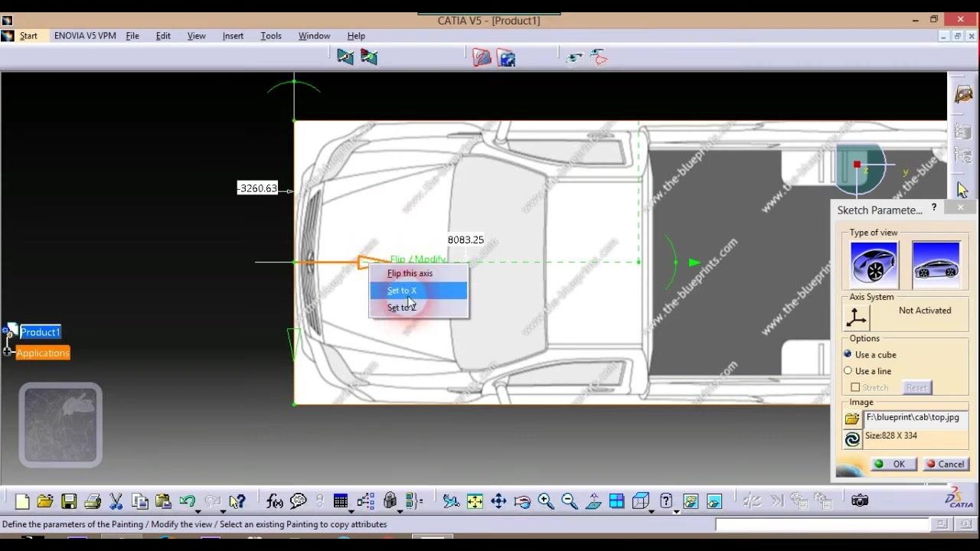Choose Flip this axis menu entry
The height and width of the screenshot is (551, 980).
(418, 274)
